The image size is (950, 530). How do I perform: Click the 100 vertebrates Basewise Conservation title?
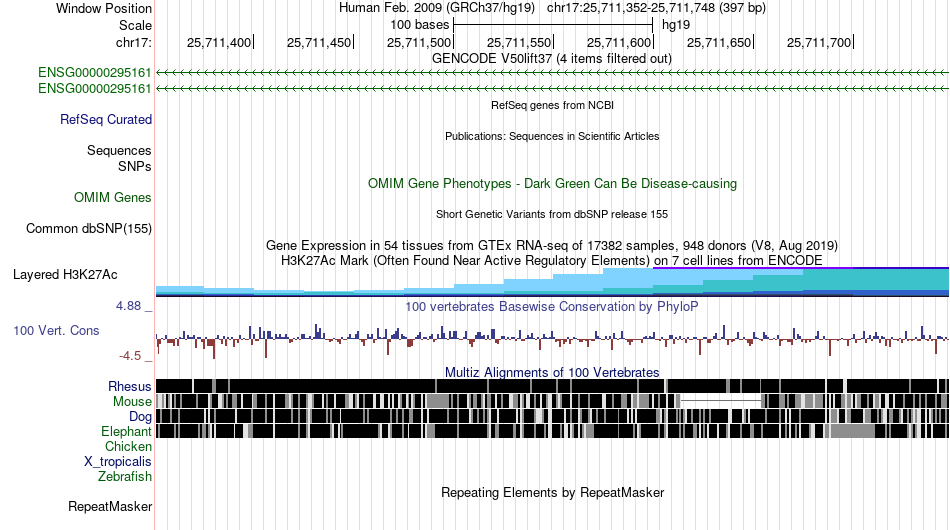tap(552, 306)
